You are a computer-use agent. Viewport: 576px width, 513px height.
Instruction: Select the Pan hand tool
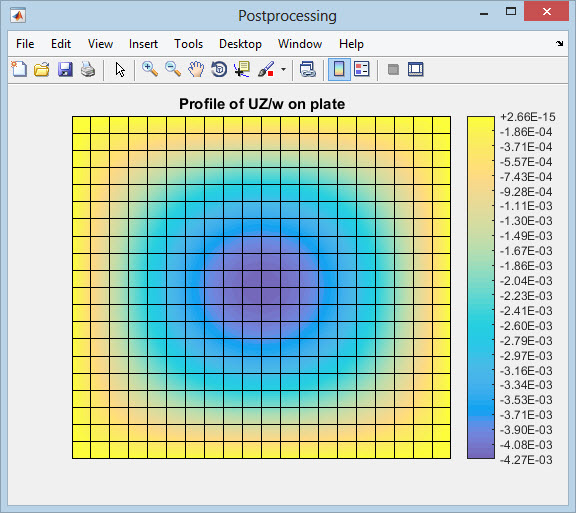pos(196,69)
